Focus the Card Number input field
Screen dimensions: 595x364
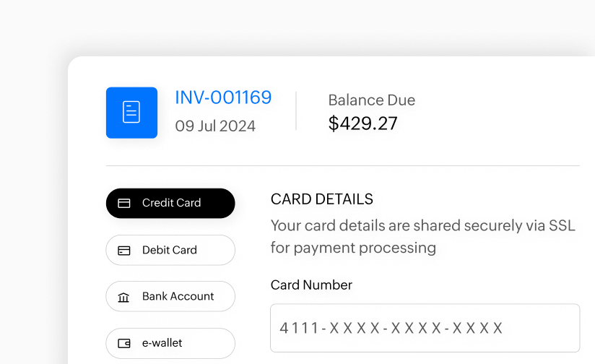425,328
